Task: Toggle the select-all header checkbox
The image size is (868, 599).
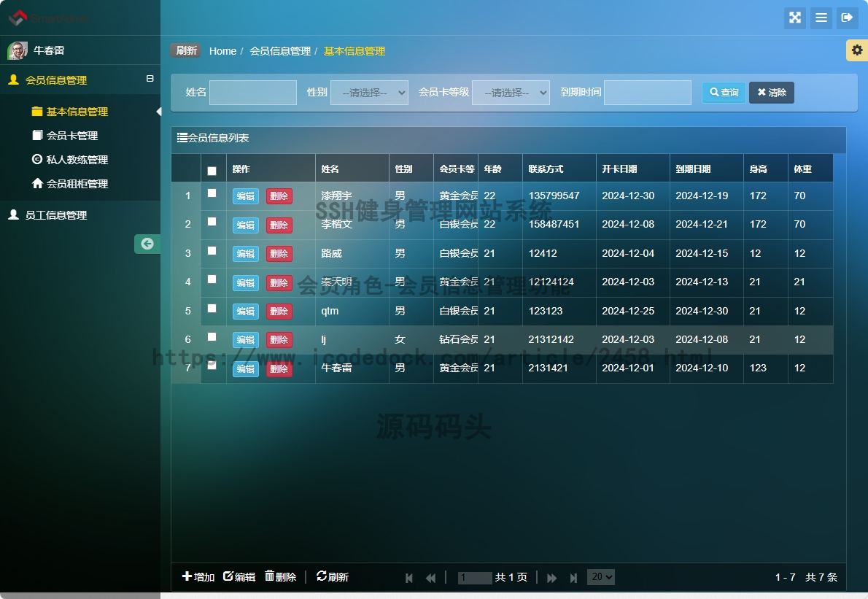Action: [212, 171]
